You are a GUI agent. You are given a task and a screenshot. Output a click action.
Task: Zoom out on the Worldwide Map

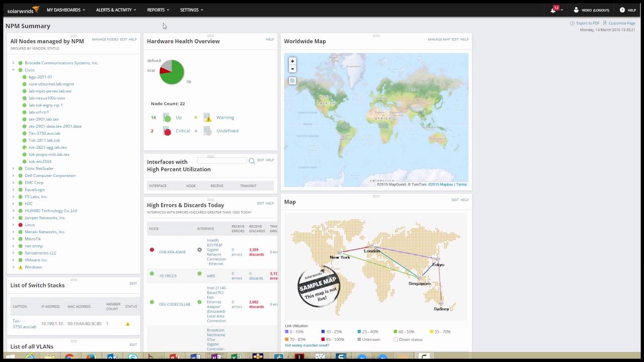click(x=292, y=69)
